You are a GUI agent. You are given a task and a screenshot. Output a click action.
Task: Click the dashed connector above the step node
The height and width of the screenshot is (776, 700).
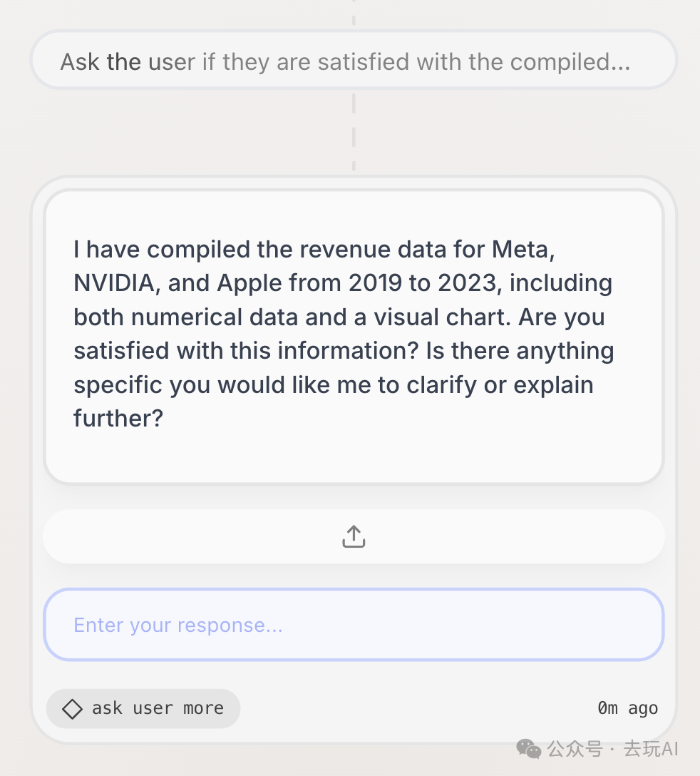pos(354,13)
